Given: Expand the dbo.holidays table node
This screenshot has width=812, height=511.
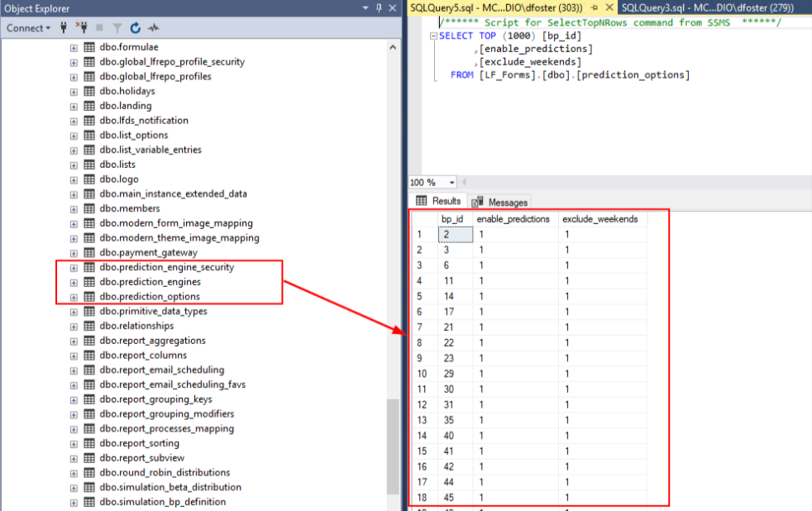Looking at the screenshot, I should pyautogui.click(x=74, y=92).
